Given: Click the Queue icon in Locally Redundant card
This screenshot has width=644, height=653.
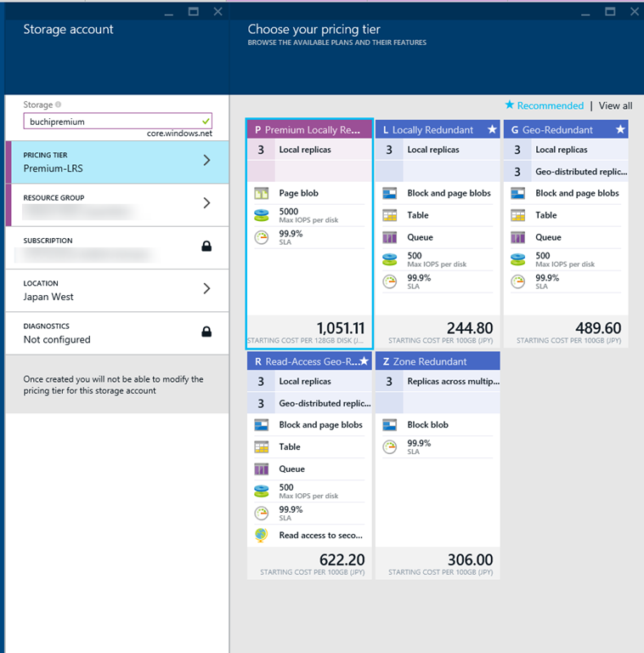Looking at the screenshot, I should click(389, 237).
